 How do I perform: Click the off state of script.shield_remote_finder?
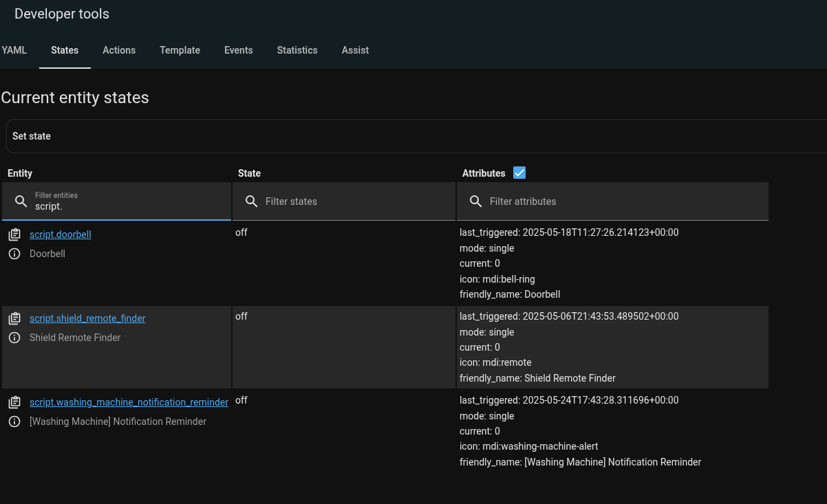241,316
